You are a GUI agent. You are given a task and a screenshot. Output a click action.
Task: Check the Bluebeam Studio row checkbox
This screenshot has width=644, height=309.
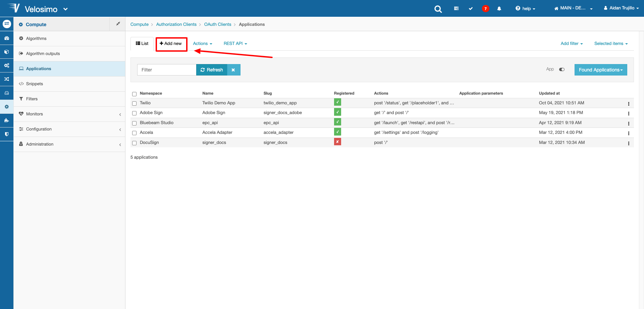pyautogui.click(x=134, y=123)
